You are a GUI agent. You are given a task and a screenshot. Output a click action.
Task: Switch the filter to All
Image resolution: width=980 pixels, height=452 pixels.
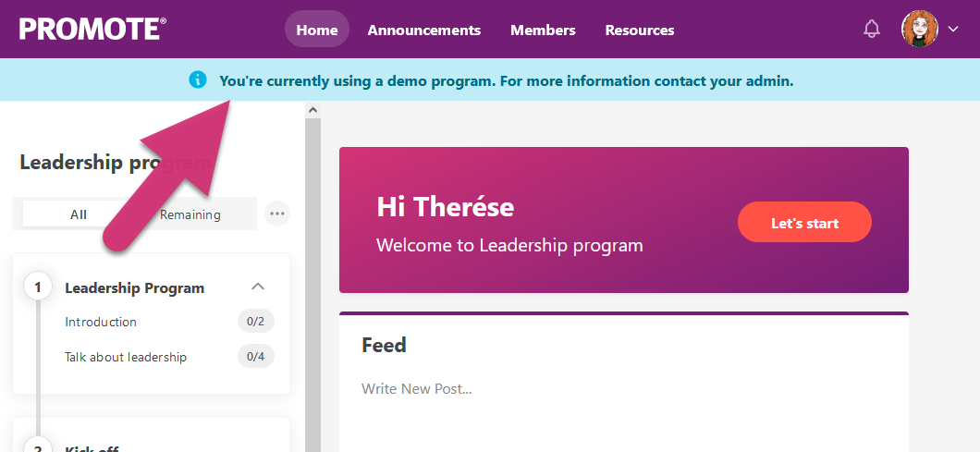[78, 214]
